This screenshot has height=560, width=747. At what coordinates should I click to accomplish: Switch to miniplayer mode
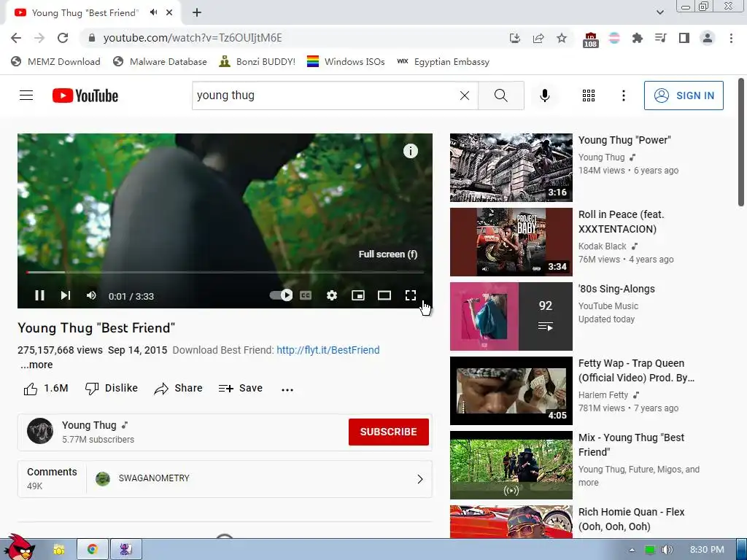357,296
